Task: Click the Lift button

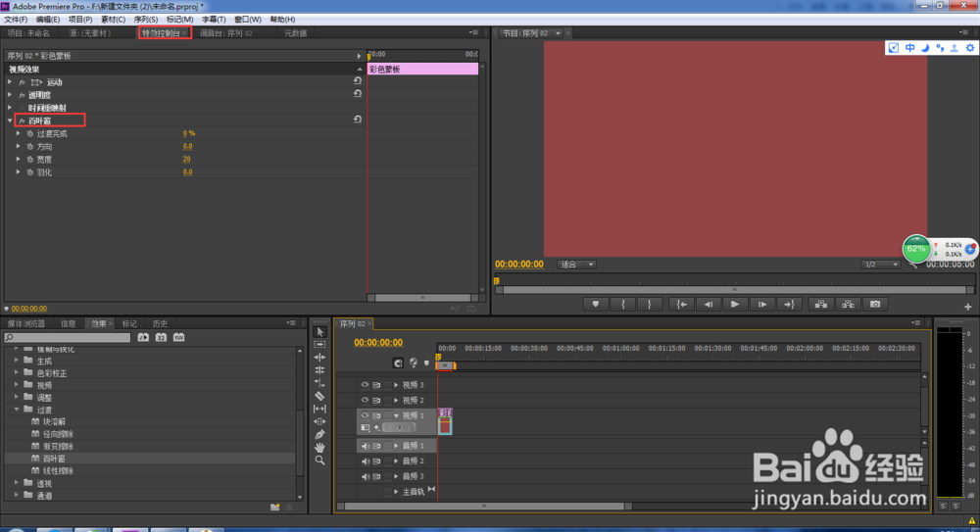Action: coord(820,305)
